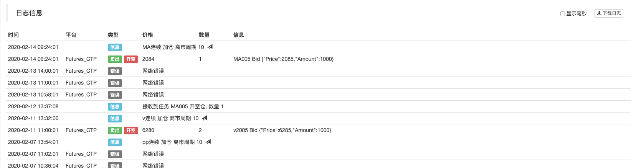Image resolution: width=644 pixels, height=168 pixels.
Task: Click the green 卖出 badge in the MA005 row
Action: [x=115, y=59]
